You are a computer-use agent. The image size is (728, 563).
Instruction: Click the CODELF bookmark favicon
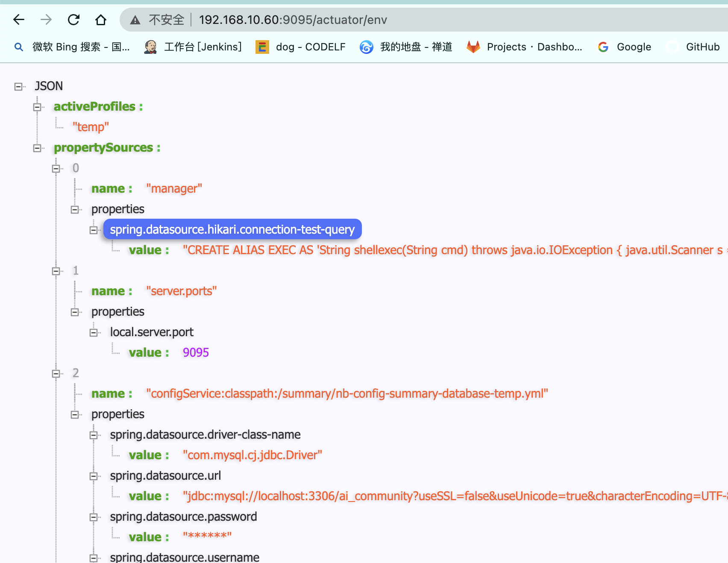[262, 47]
